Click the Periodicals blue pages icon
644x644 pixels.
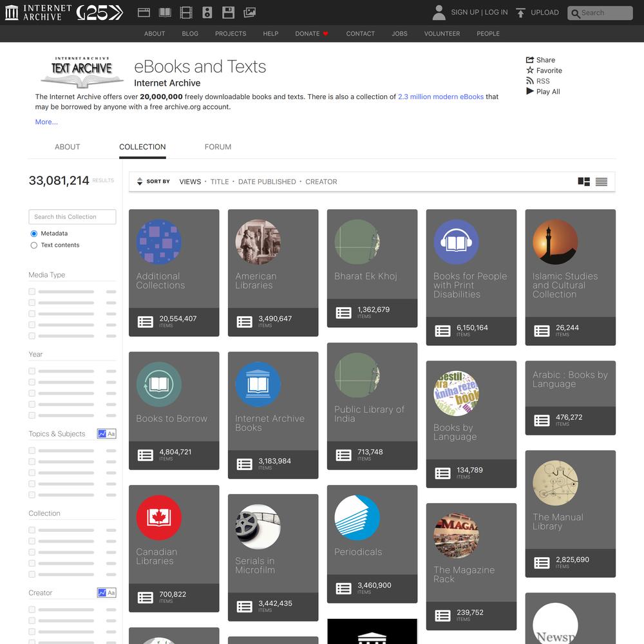pyautogui.click(x=357, y=517)
